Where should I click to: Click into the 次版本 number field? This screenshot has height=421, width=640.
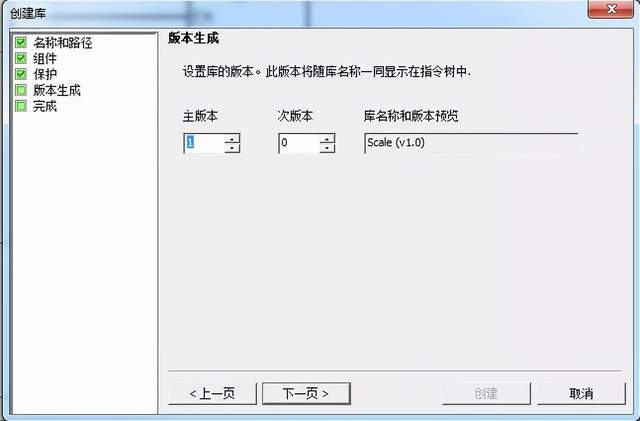pos(299,143)
